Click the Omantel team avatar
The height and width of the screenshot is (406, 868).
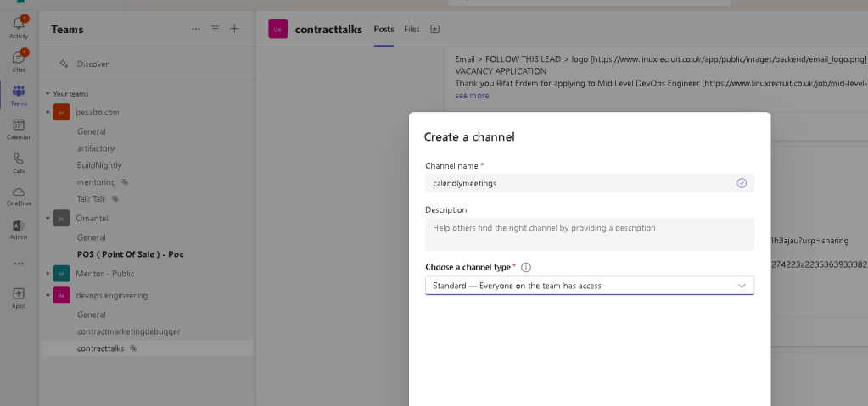click(x=61, y=218)
